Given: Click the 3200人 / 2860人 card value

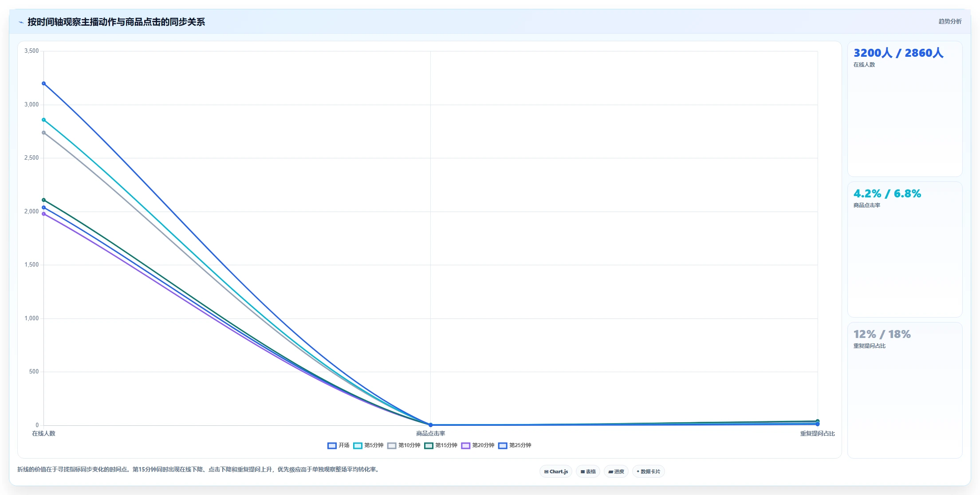Looking at the screenshot, I should 898,53.
